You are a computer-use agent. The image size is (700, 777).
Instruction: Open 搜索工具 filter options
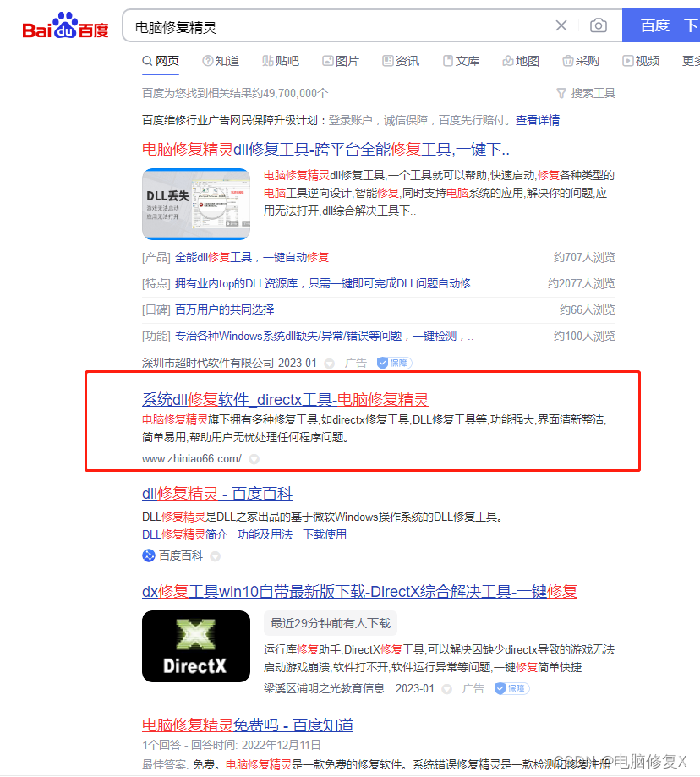(586, 93)
